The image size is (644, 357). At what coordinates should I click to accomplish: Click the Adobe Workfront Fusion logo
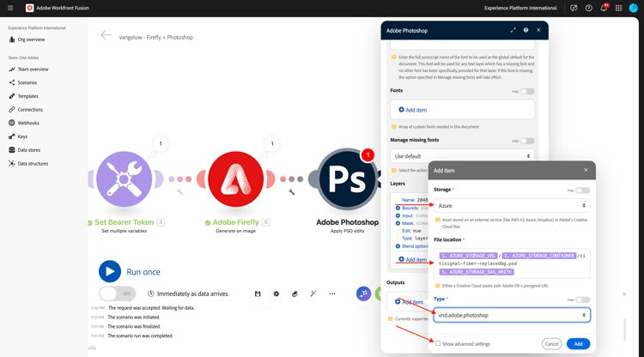pyautogui.click(x=29, y=8)
